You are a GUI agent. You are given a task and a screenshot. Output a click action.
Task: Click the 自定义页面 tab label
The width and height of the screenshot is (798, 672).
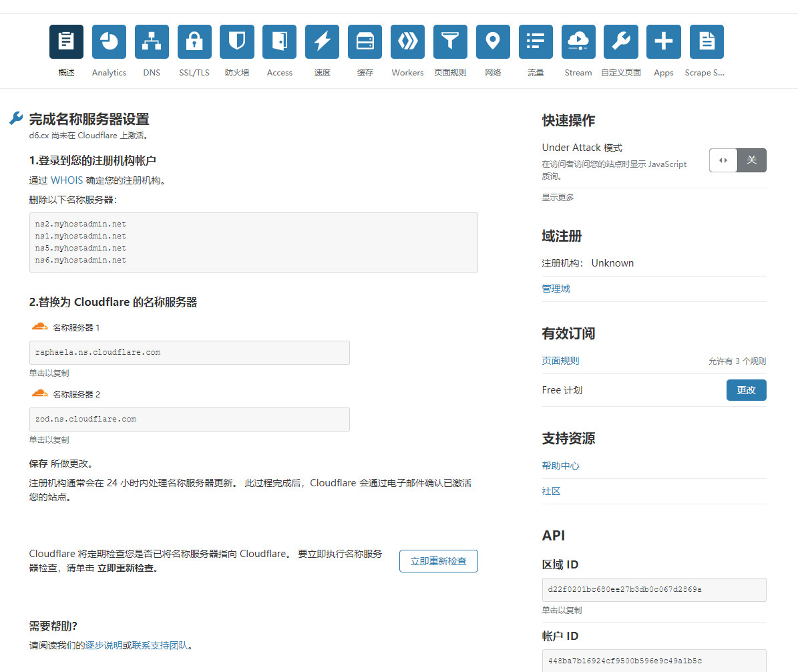click(621, 73)
